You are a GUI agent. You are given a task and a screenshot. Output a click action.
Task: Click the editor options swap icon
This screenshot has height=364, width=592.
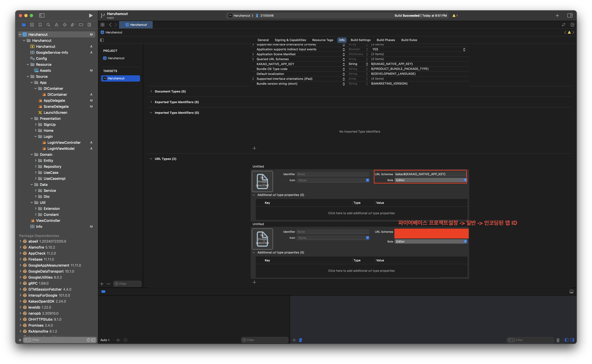point(564,25)
